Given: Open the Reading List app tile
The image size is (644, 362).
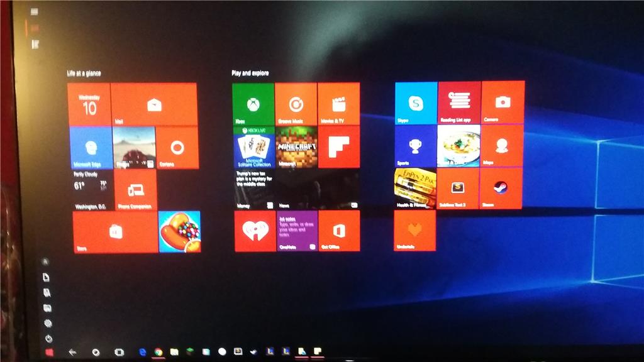Looking at the screenshot, I should tap(459, 102).
